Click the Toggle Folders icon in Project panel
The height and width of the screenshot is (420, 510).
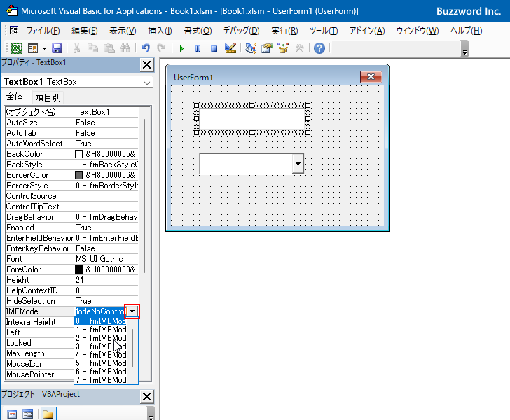click(x=48, y=414)
